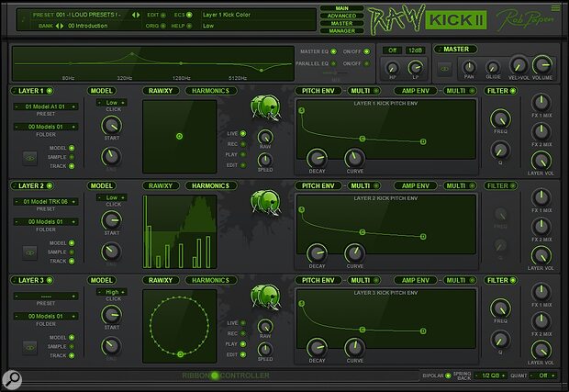
Task: Toggle Layer 1 Live LED
Action: pos(243,133)
